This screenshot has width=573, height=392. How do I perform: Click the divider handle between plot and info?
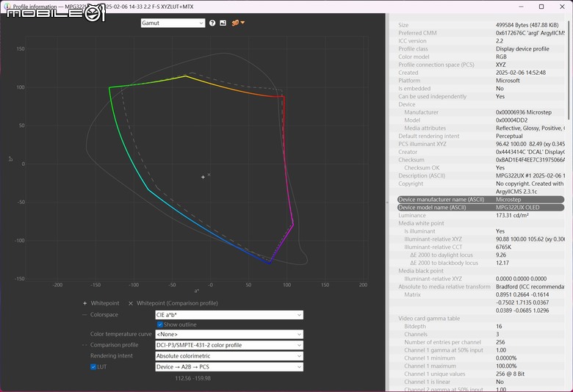tap(387, 202)
